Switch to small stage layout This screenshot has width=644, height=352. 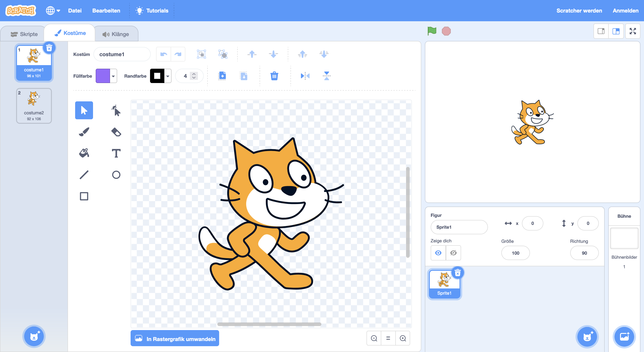(x=601, y=31)
